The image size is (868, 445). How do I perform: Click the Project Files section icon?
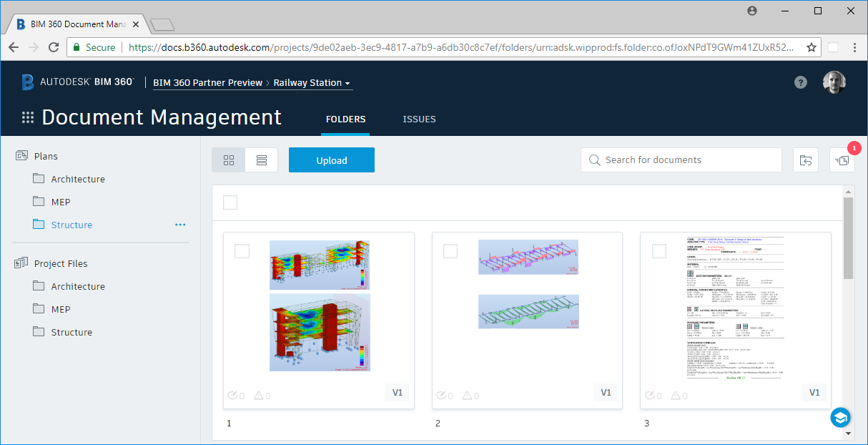(x=21, y=263)
